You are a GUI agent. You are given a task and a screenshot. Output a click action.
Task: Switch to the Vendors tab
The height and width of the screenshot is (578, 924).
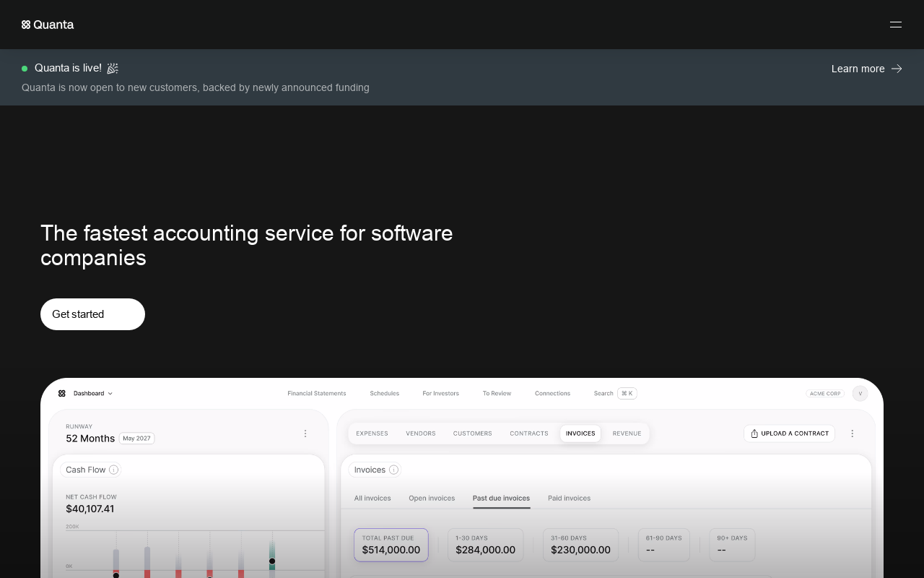[421, 433]
